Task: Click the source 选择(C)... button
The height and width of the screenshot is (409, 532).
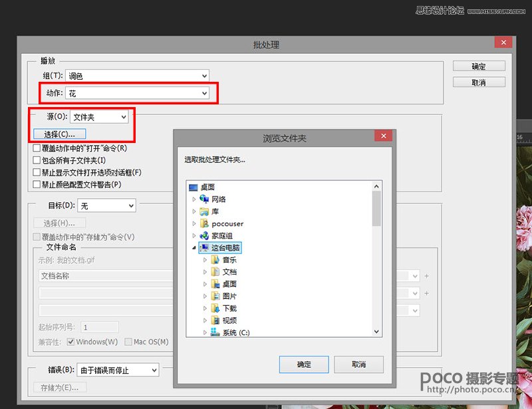Action: 59,134
